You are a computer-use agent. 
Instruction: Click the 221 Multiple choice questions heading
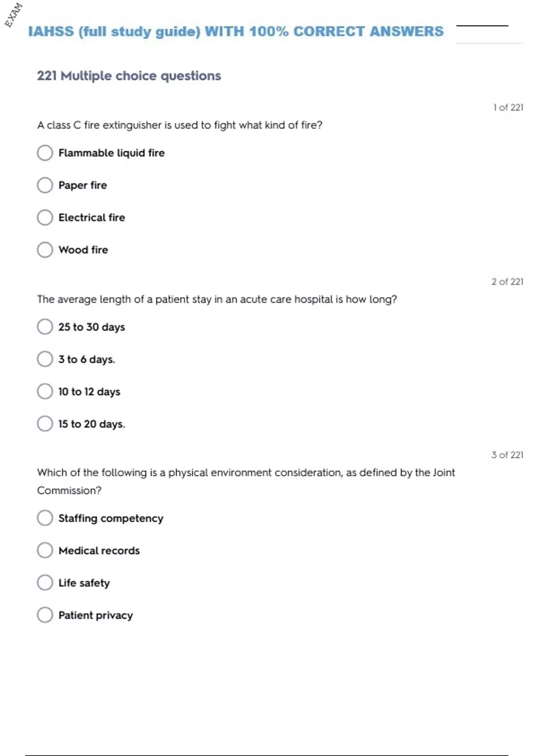pyautogui.click(x=129, y=76)
